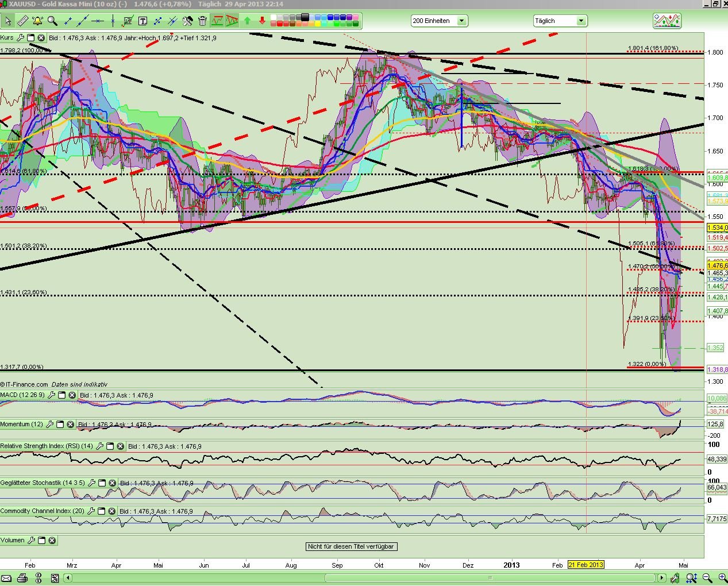Insert a green up arrow marker
This screenshot has height=586, width=728.
247,21
